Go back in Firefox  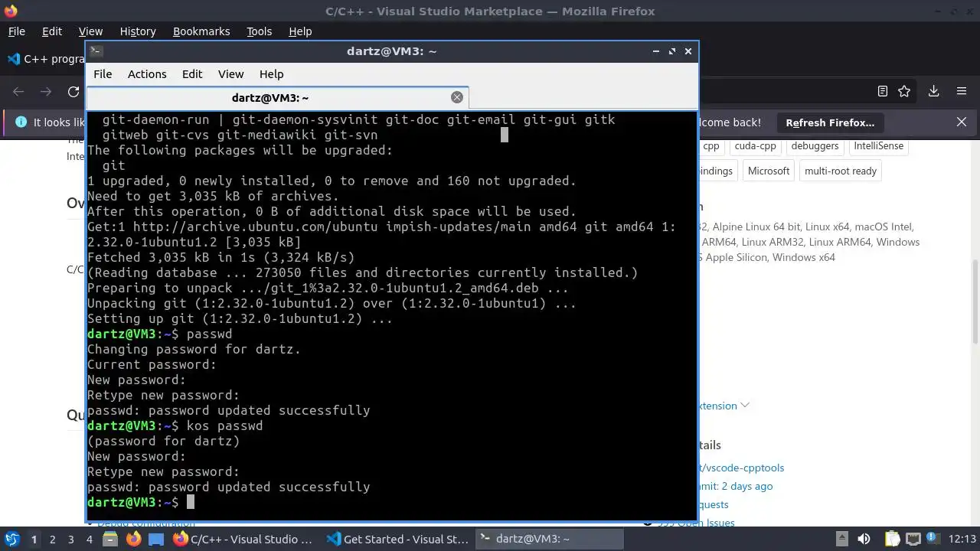point(18,92)
